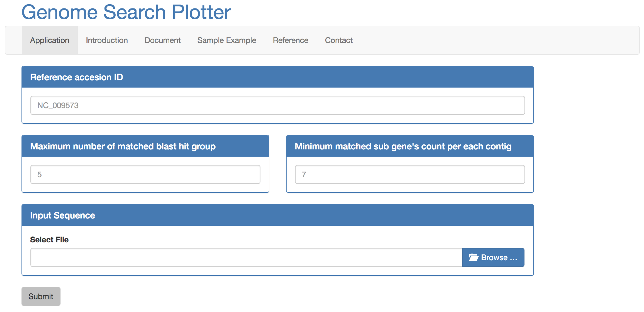Click the Input Sequence panel heading
This screenshot has width=644, height=312.
coord(63,215)
